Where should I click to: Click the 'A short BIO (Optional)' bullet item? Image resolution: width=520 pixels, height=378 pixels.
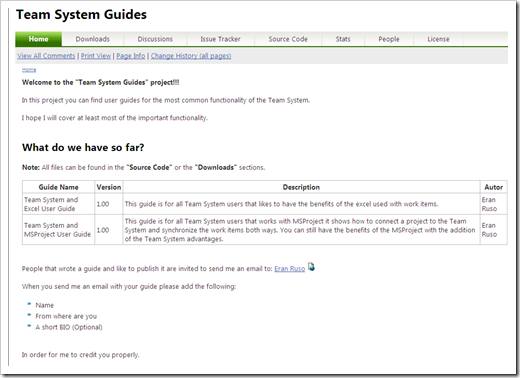69,327
